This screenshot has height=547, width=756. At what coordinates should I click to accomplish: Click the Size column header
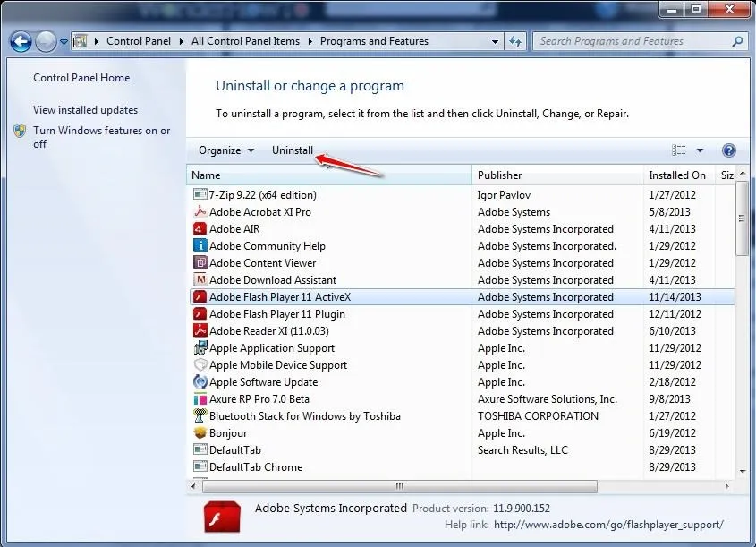pos(726,175)
